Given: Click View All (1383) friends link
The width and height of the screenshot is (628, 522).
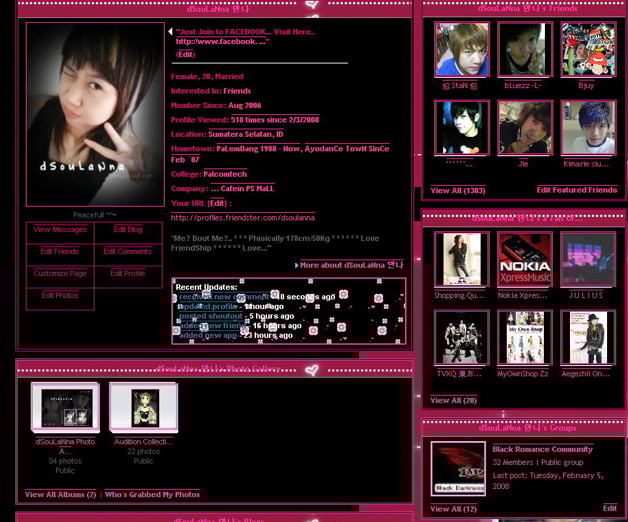Looking at the screenshot, I should point(457,190).
